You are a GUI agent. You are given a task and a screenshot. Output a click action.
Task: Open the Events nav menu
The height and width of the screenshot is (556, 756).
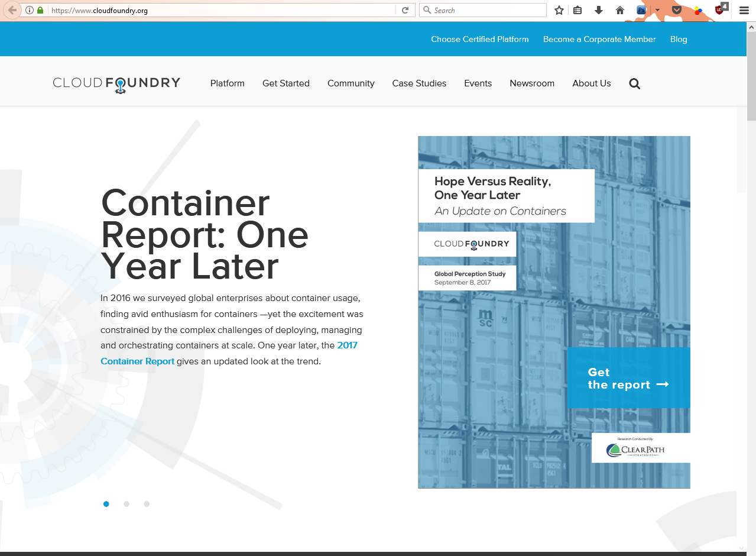click(x=478, y=83)
